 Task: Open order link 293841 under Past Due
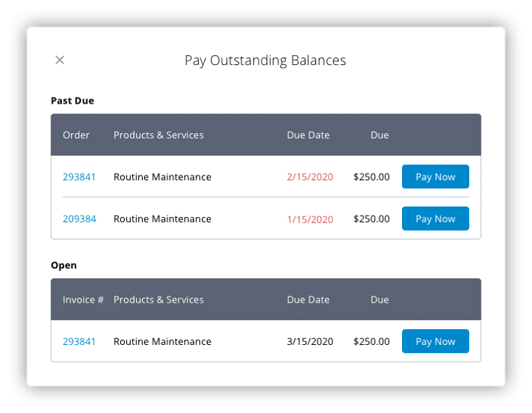click(79, 177)
